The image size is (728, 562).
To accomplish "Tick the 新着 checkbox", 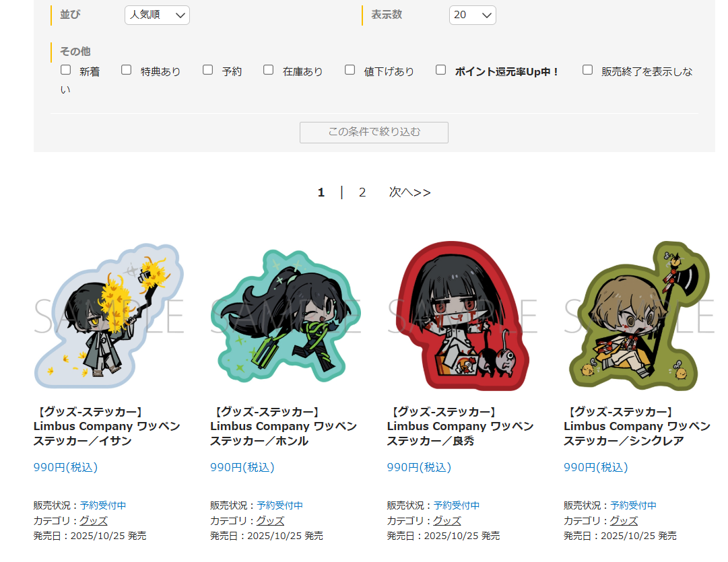I will coord(66,70).
